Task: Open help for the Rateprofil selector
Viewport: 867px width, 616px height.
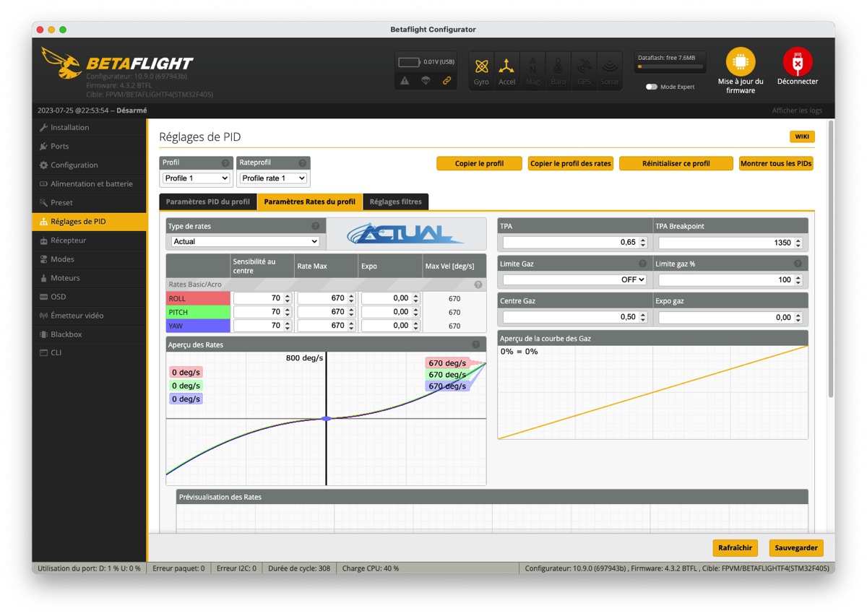Action: 304,163
